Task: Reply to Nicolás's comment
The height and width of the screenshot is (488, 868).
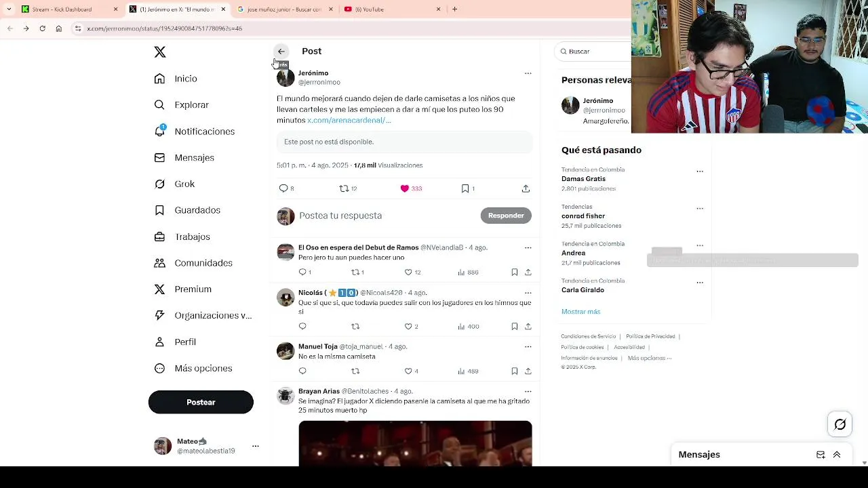Action: point(302,326)
